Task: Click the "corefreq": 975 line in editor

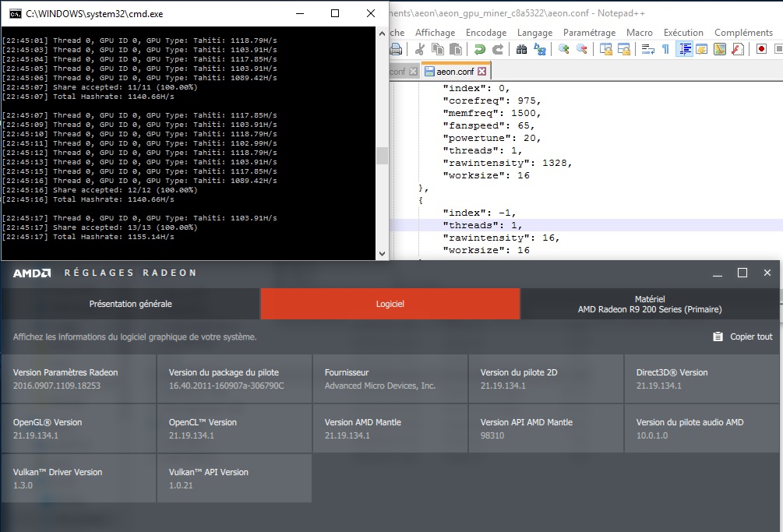Action: click(492, 100)
